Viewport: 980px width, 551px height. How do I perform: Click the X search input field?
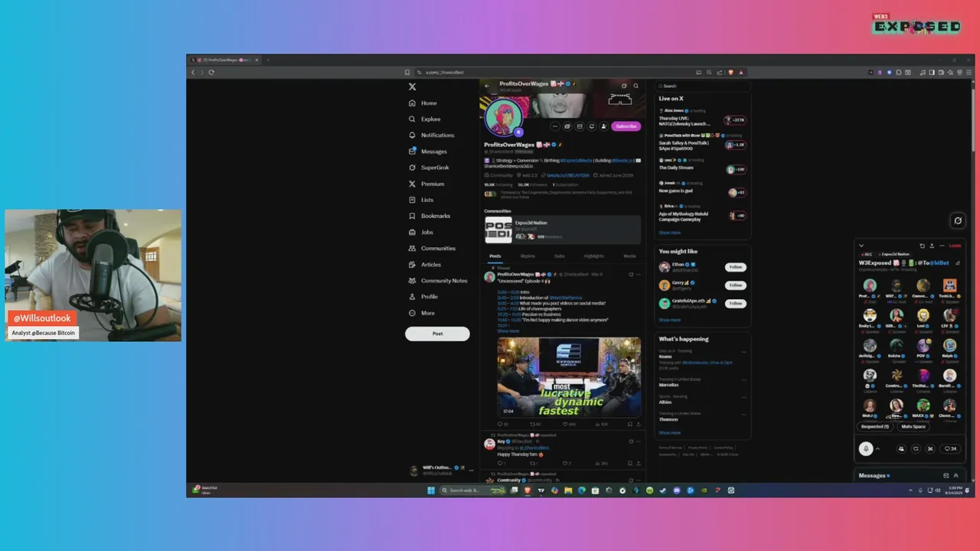point(703,86)
